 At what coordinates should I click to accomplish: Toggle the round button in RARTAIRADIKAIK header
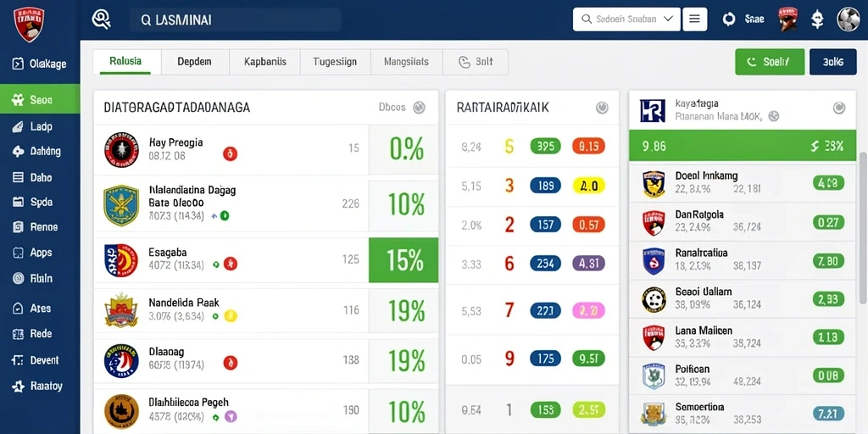click(x=602, y=108)
